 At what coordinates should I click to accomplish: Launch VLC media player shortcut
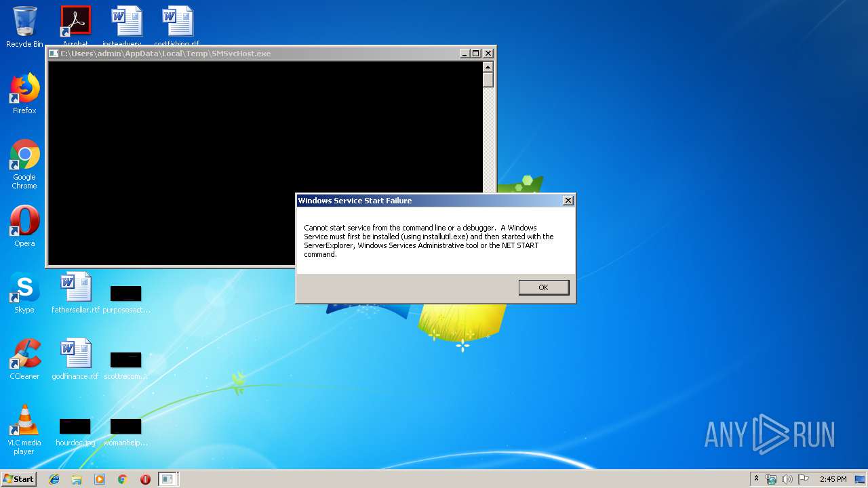tap(24, 430)
